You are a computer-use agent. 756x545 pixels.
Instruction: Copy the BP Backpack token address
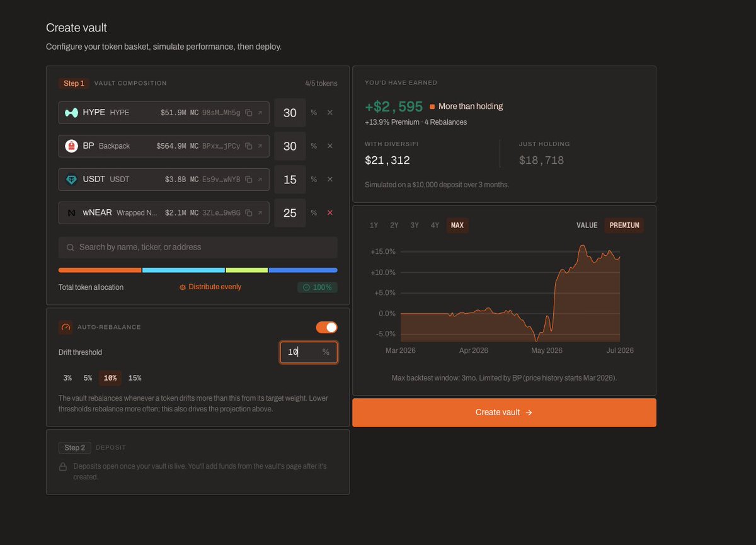[249, 146]
